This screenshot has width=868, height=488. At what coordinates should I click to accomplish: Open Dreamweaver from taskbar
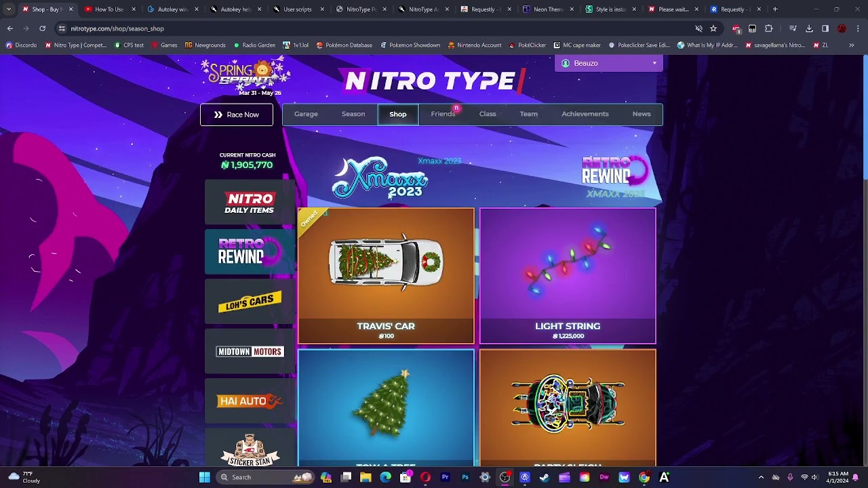click(604, 477)
